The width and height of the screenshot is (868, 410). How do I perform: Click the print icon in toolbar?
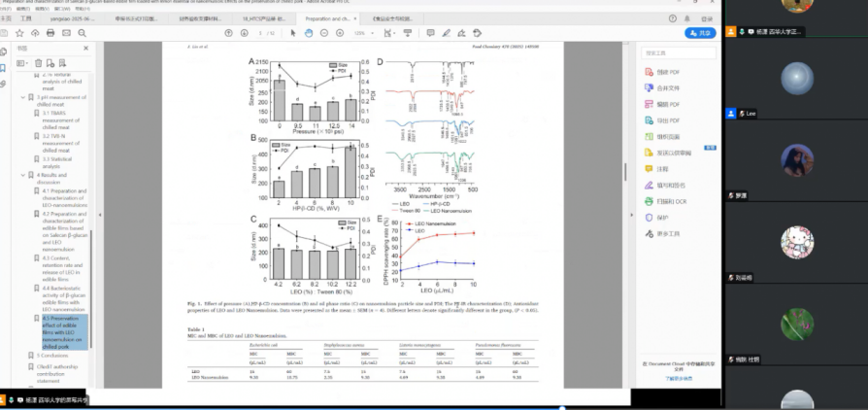pyautogui.click(x=50, y=33)
